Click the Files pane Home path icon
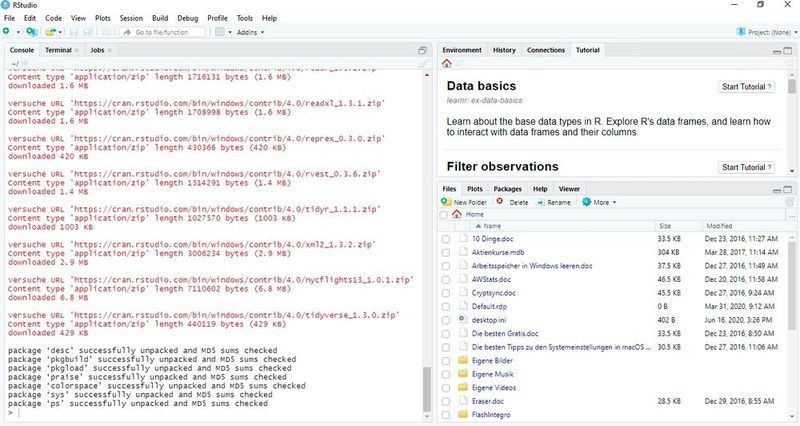800x426 pixels. (x=457, y=214)
